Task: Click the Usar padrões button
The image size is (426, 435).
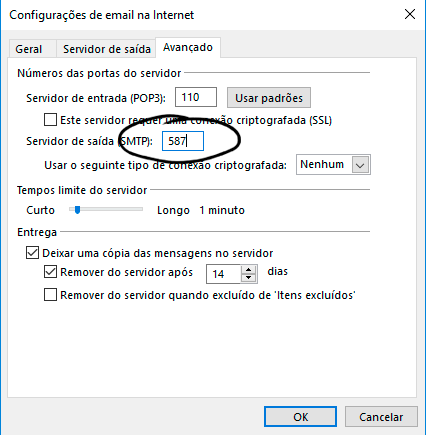Action: click(x=269, y=98)
